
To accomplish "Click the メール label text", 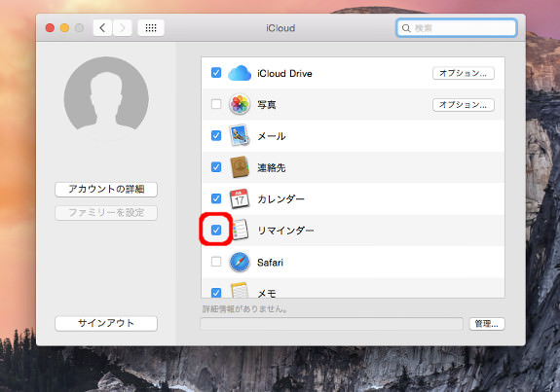I will tap(272, 136).
